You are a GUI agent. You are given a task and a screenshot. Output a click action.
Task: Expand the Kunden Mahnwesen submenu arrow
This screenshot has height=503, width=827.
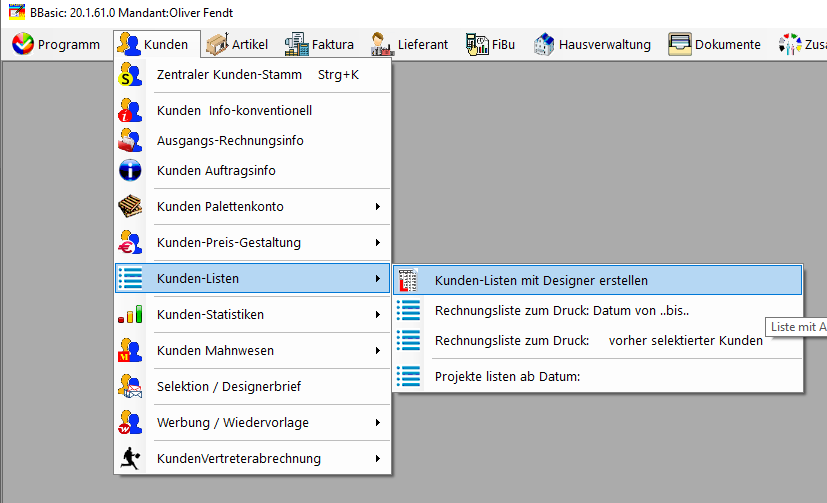(x=378, y=351)
